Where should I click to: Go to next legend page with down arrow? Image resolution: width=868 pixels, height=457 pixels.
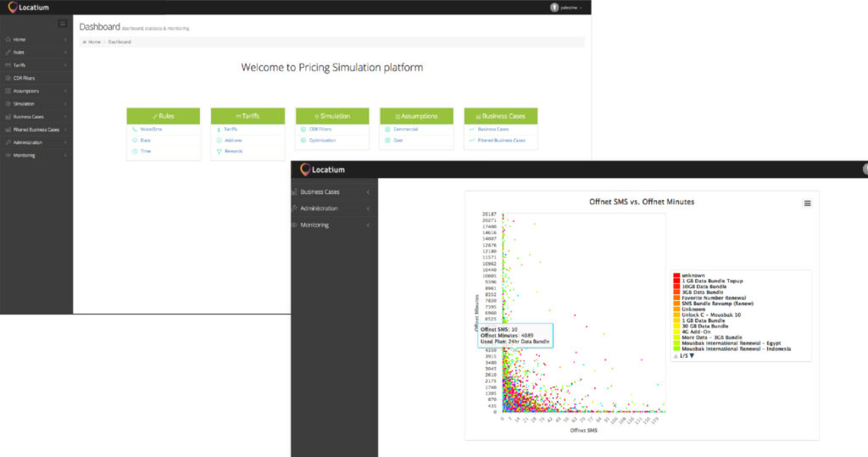(x=692, y=356)
